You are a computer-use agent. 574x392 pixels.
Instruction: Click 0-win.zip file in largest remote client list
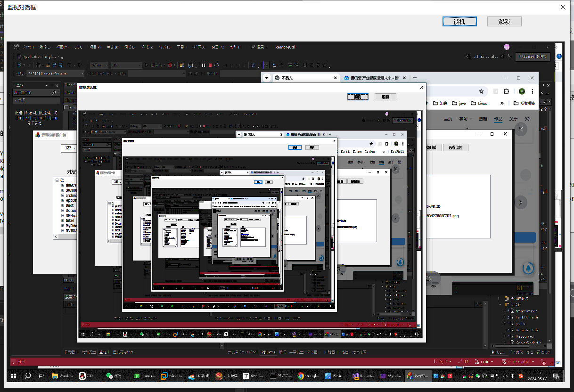433,206
